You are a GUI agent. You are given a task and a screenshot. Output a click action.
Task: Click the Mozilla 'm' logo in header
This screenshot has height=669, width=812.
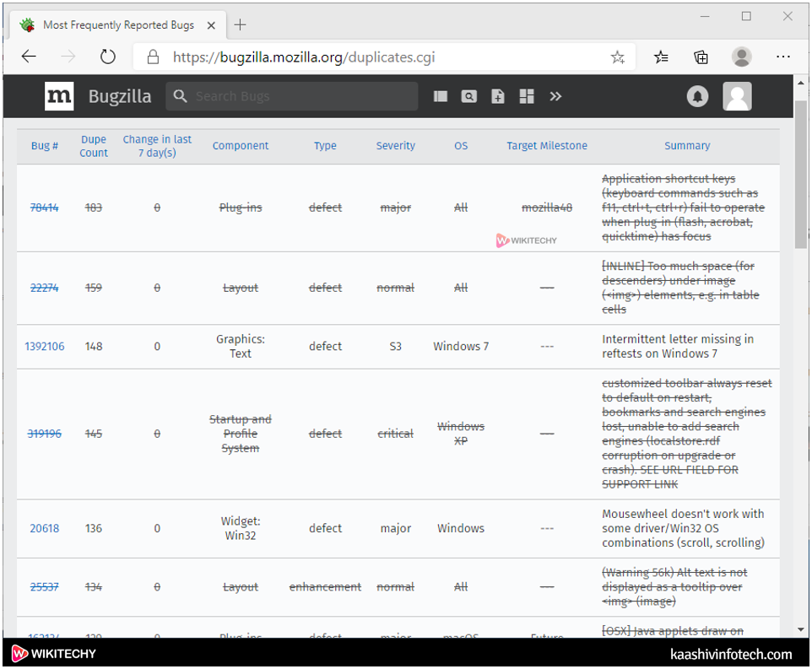pos(59,97)
